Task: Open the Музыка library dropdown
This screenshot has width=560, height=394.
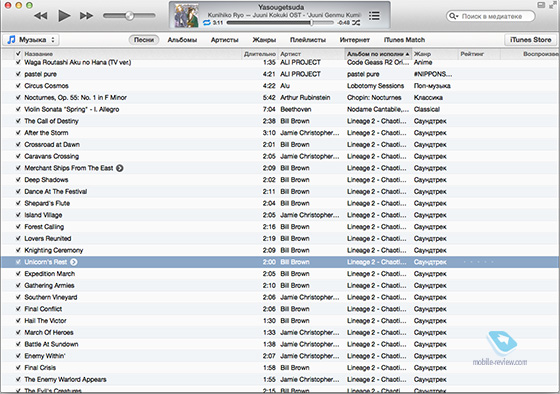Action: click(31, 40)
